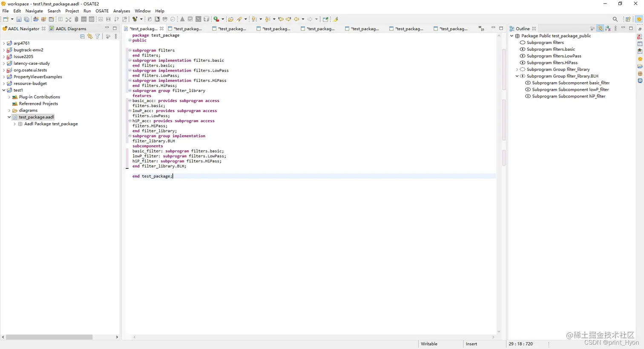Expand Aadl Package test_package node
Image resolution: width=644 pixels, height=349 pixels.
15,124
